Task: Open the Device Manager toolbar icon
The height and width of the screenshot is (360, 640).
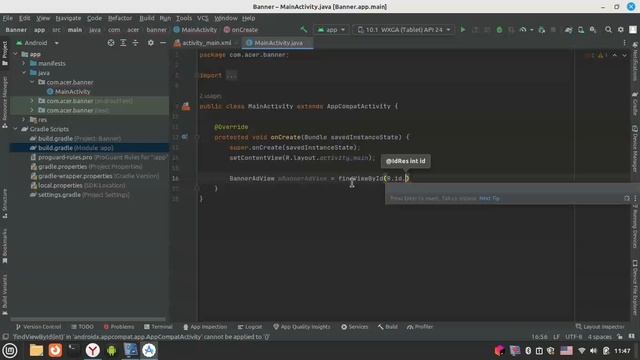Action: point(580,29)
